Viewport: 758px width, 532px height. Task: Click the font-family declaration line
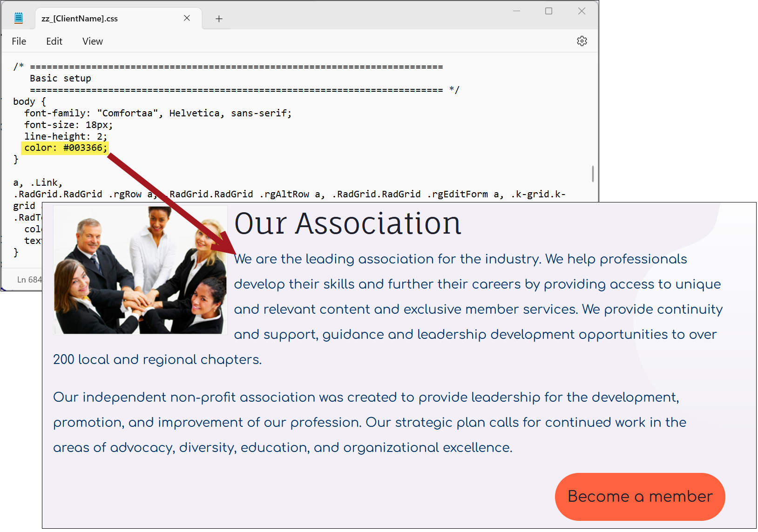point(158,113)
